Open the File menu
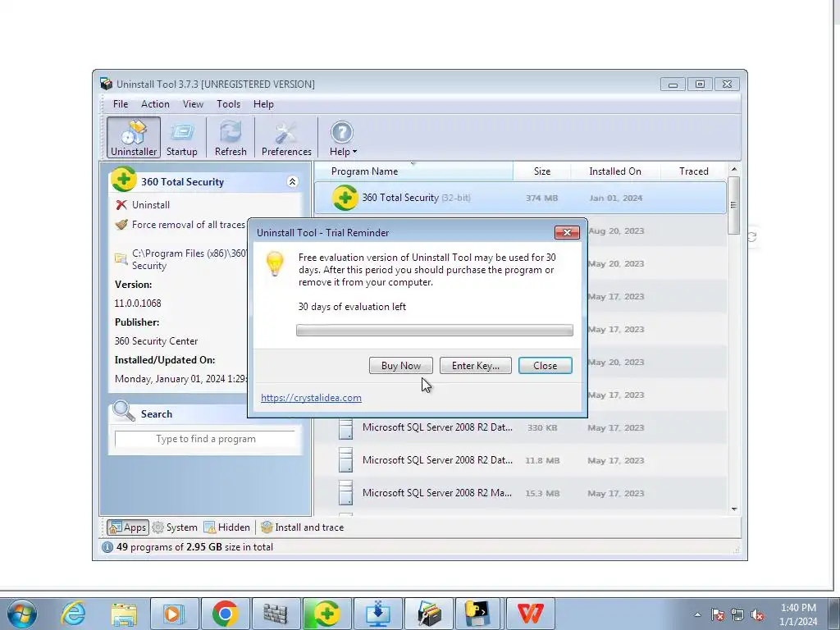840x630 pixels. tap(121, 104)
